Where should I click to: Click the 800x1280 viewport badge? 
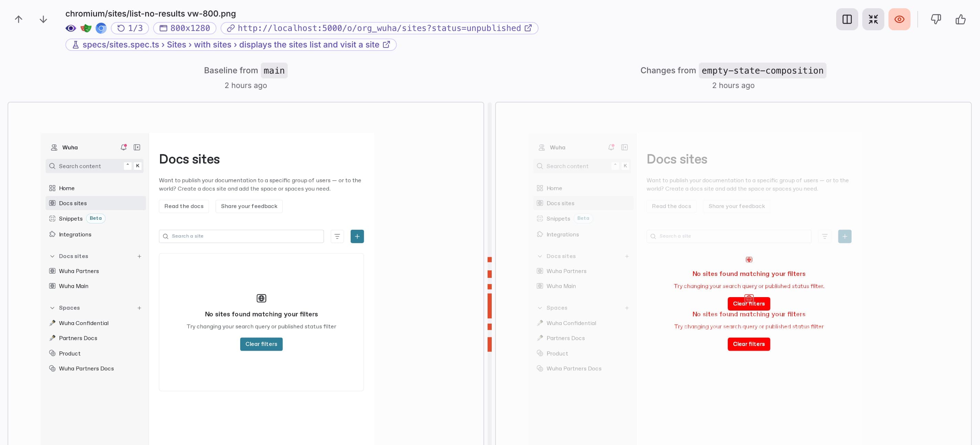coord(184,28)
